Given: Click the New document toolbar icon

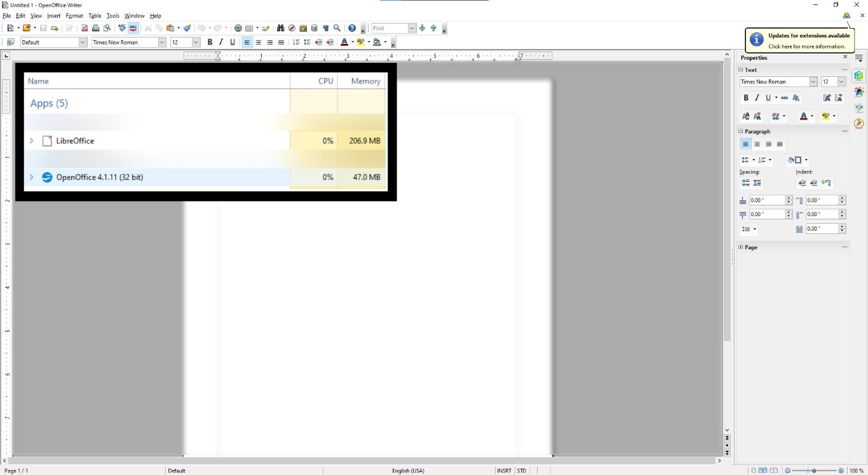Looking at the screenshot, I should pos(10,28).
